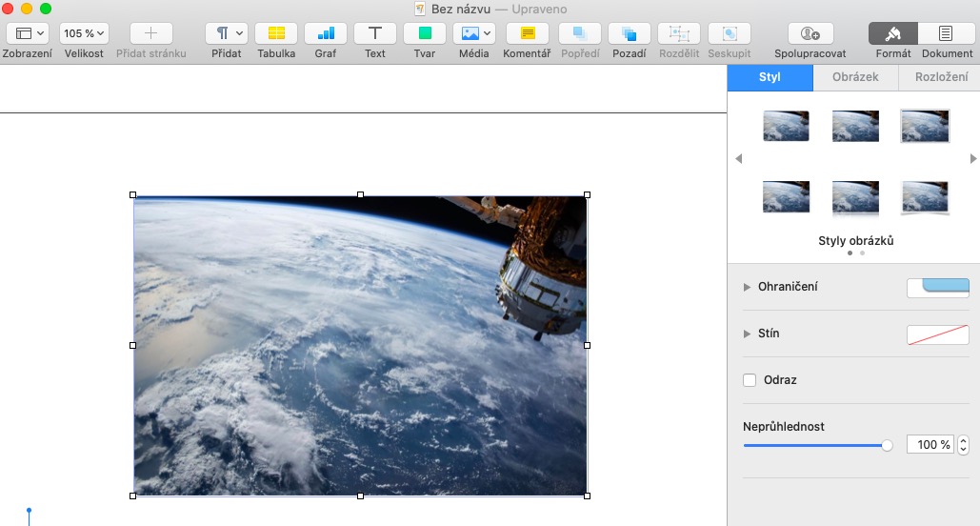Image resolution: width=980 pixels, height=526 pixels.
Task: Switch to the Obrázek tab
Action: click(854, 77)
